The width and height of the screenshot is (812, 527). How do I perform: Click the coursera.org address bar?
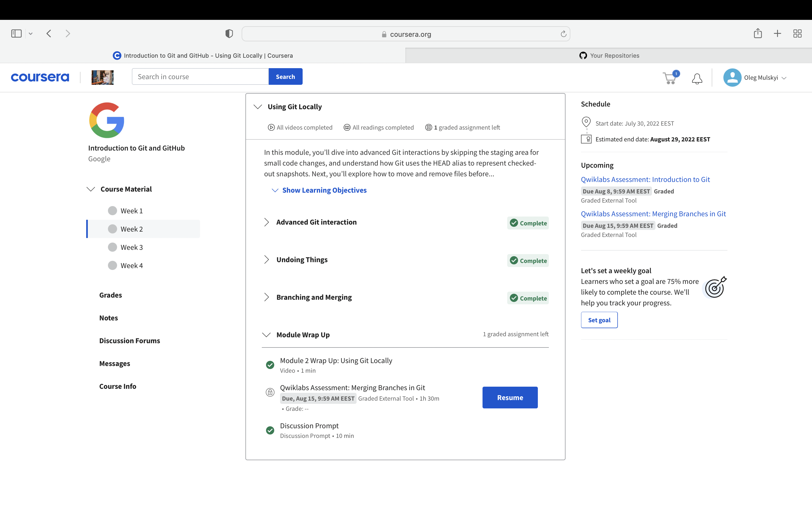tap(406, 34)
